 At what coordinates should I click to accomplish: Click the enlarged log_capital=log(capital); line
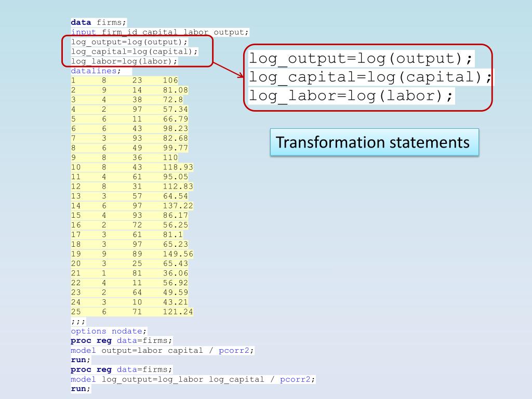click(370, 77)
